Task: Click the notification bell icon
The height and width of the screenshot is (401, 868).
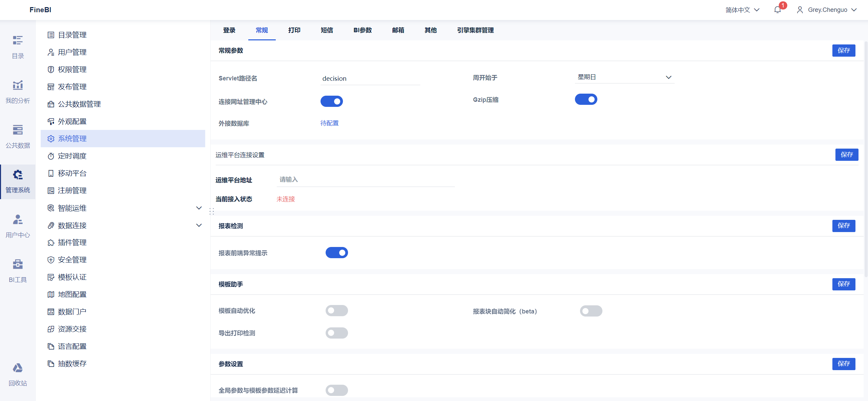Action: [x=777, y=9]
